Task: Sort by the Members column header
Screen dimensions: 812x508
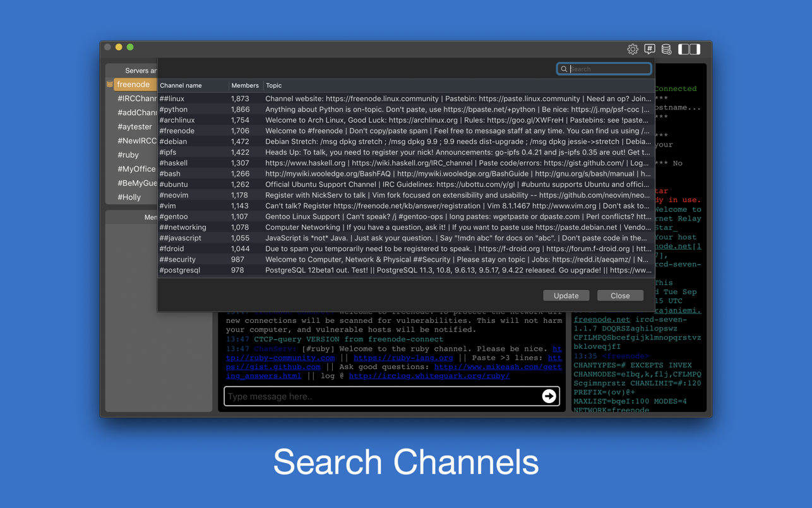Action: [x=245, y=85]
